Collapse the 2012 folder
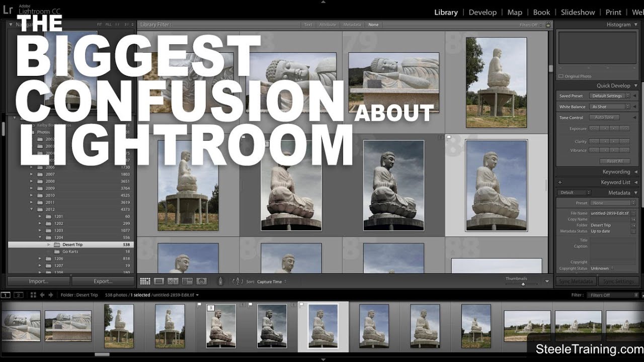 [32, 209]
